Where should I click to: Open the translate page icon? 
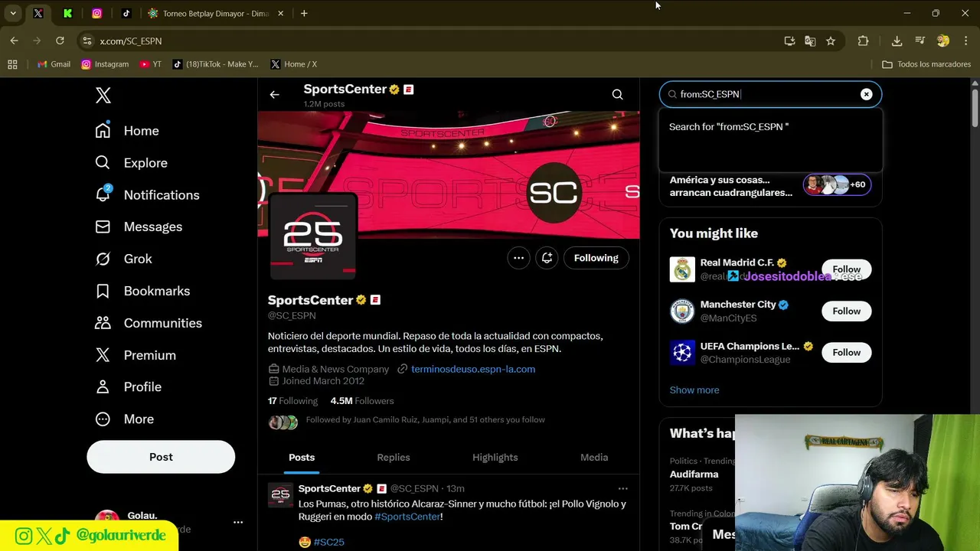(810, 41)
